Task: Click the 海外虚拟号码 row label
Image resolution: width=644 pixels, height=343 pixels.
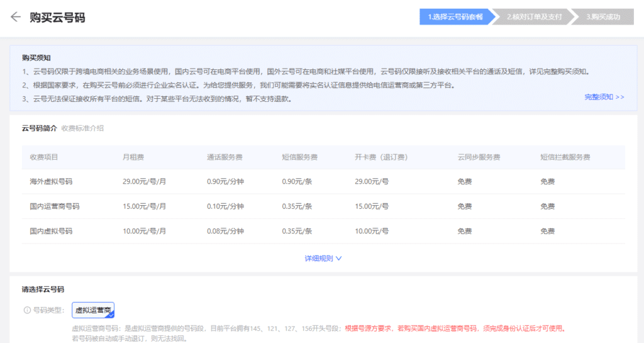Action: point(51,181)
